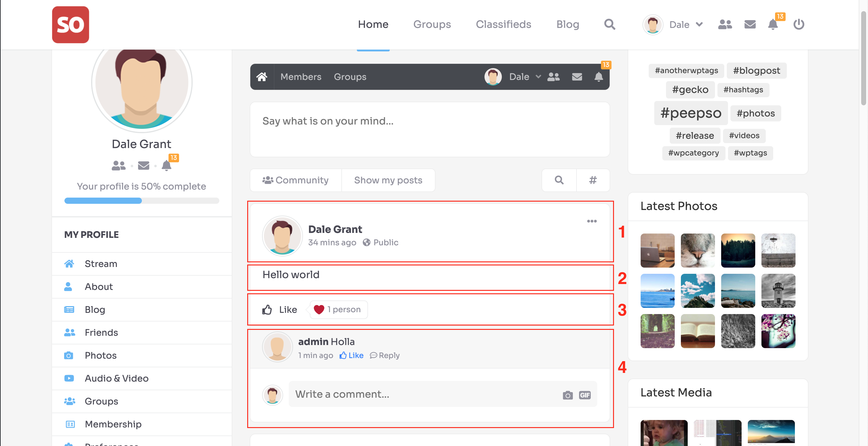Open the cherry blossom photo thumbnail
This screenshot has width=868, height=446.
(x=778, y=331)
